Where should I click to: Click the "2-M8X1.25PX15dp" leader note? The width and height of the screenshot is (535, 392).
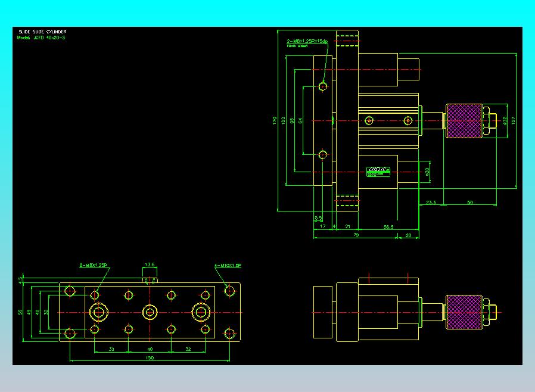tap(307, 41)
